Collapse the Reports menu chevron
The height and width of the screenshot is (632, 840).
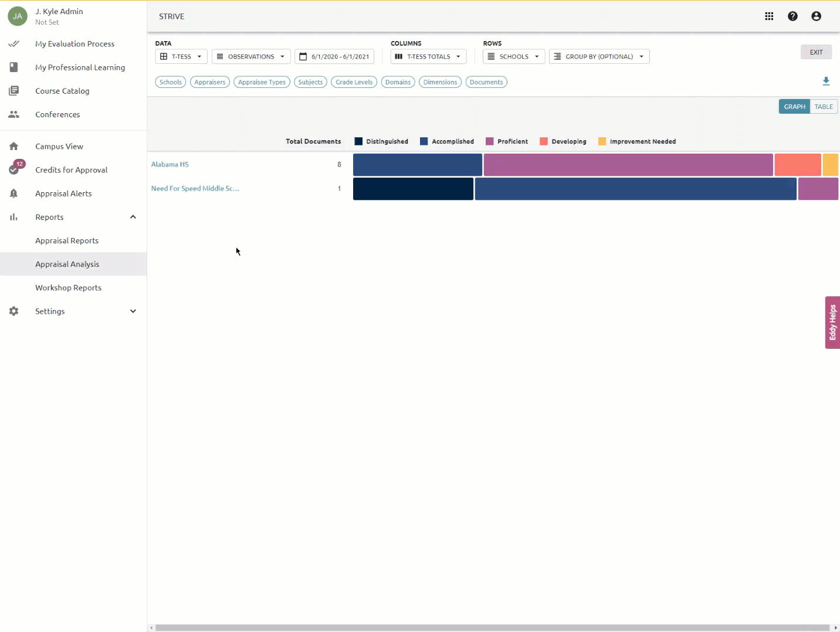pos(133,217)
